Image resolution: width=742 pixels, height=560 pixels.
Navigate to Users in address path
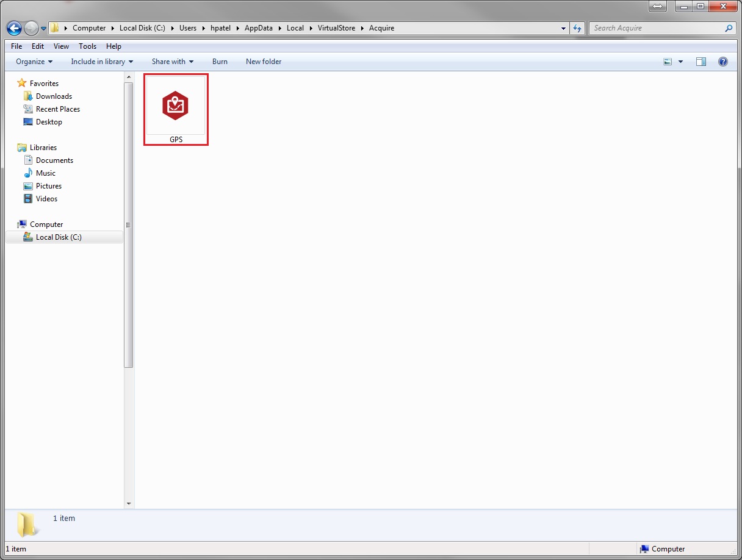[x=188, y=28]
